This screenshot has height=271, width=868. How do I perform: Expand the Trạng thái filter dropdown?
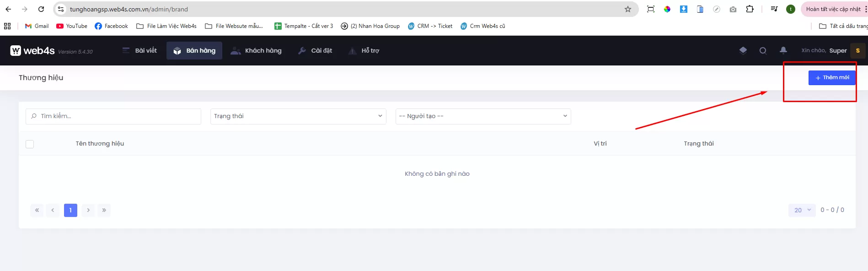tap(298, 116)
